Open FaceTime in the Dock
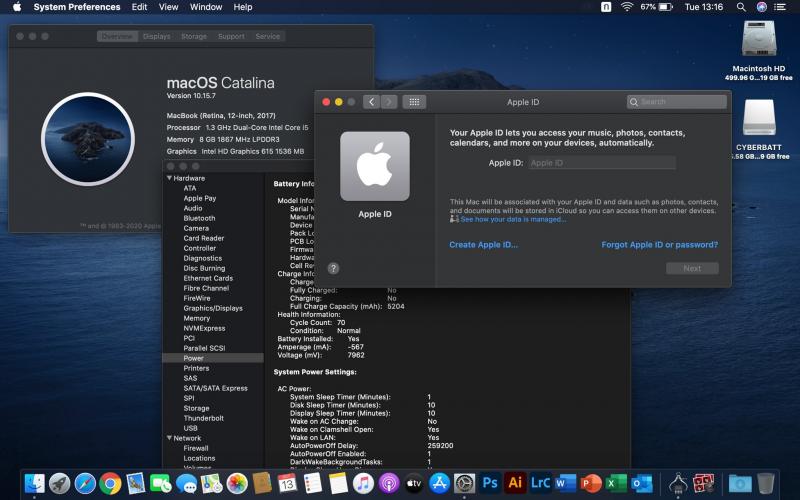800x500 pixels. click(161, 483)
